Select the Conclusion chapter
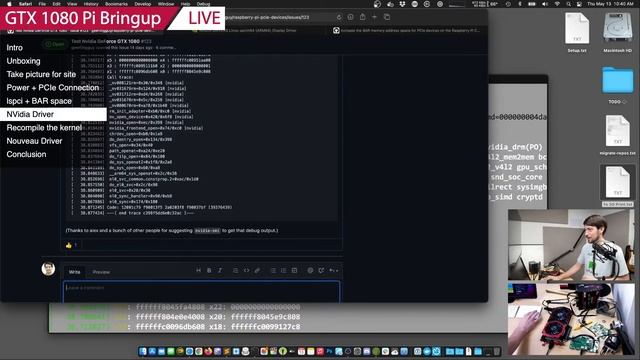 coord(26,154)
